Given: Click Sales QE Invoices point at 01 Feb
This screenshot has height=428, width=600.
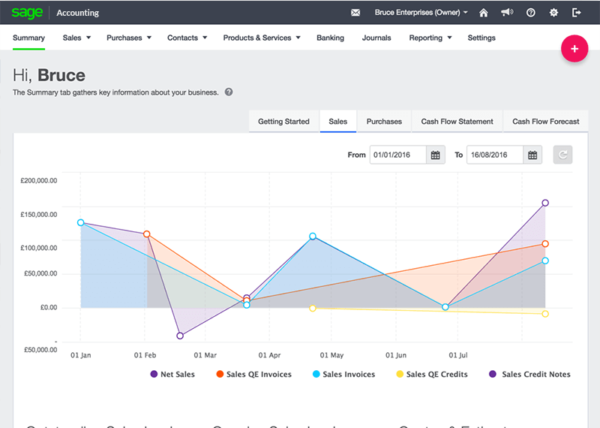Looking at the screenshot, I should pyautogui.click(x=147, y=234).
